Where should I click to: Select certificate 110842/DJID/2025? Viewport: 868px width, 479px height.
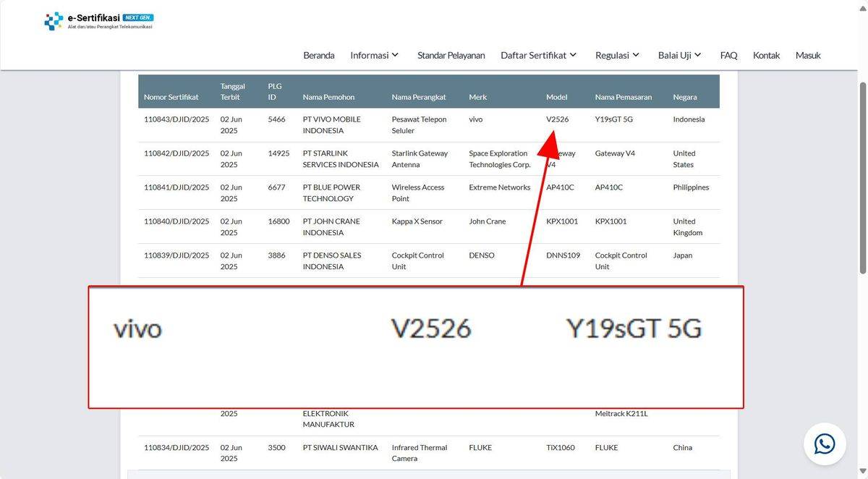176,153
